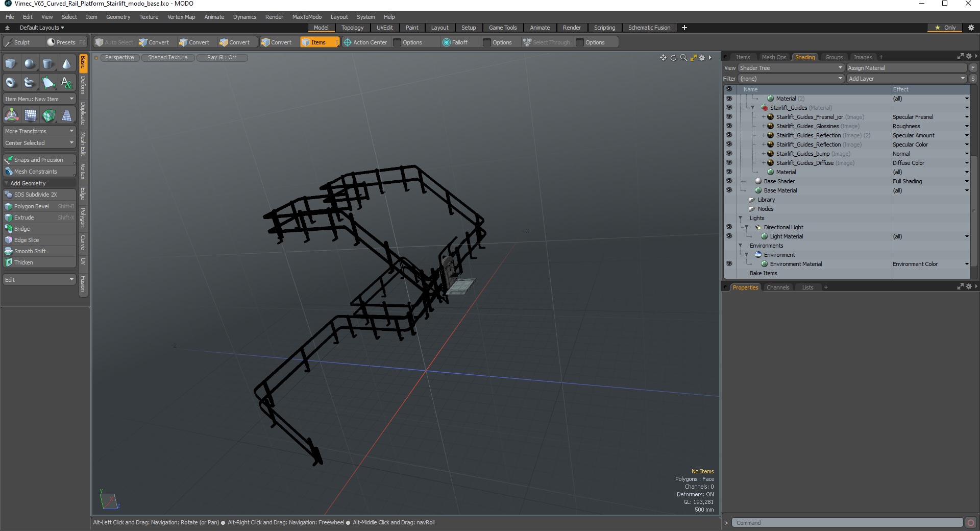Select the Cube primitive tool
This screenshot has height=531, width=980.
11,64
